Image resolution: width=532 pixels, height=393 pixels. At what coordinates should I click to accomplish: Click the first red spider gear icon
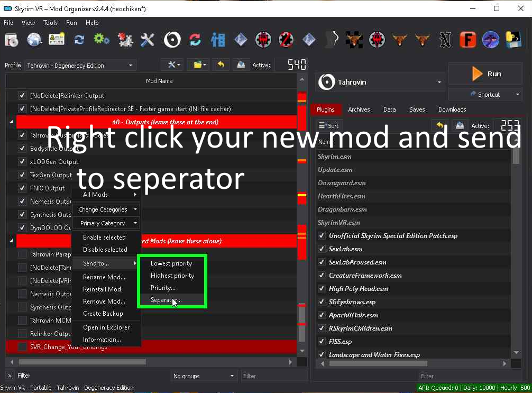[x=263, y=40]
